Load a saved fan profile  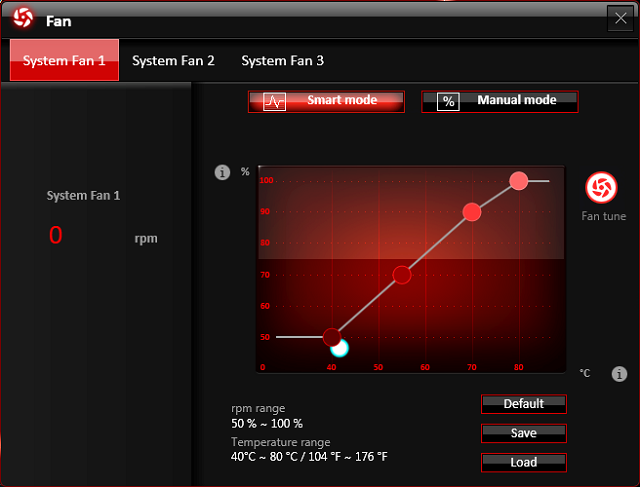[524, 463]
